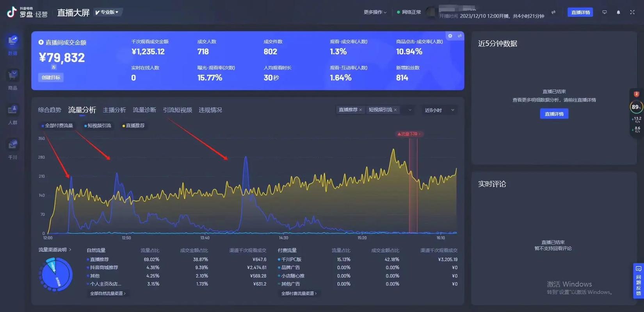
Task: Expand 流量渠道说明
Action: pos(55,250)
